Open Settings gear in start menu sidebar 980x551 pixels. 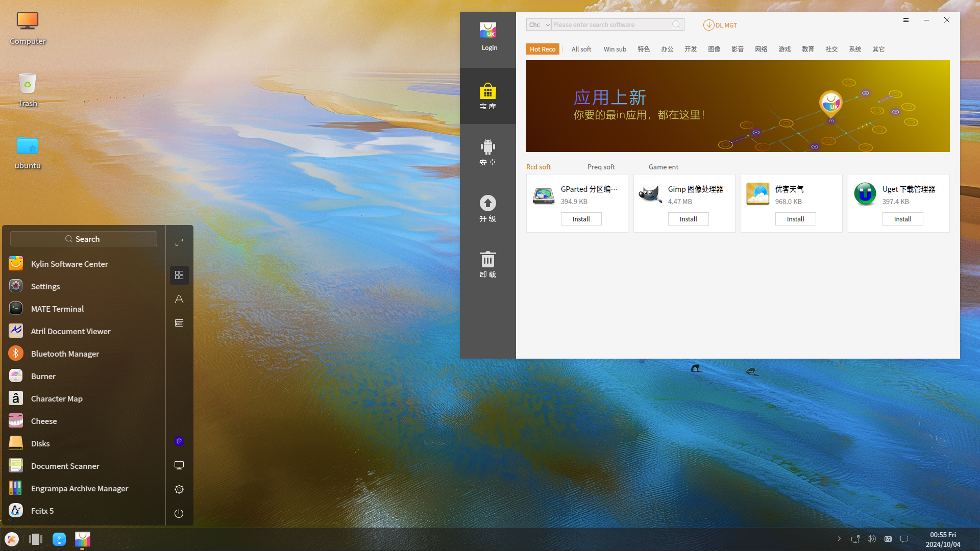(x=179, y=489)
